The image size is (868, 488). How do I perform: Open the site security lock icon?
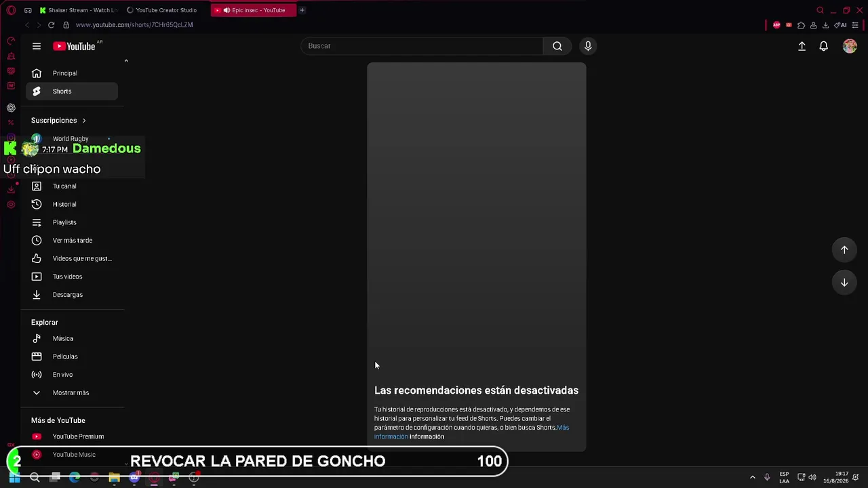point(66,25)
